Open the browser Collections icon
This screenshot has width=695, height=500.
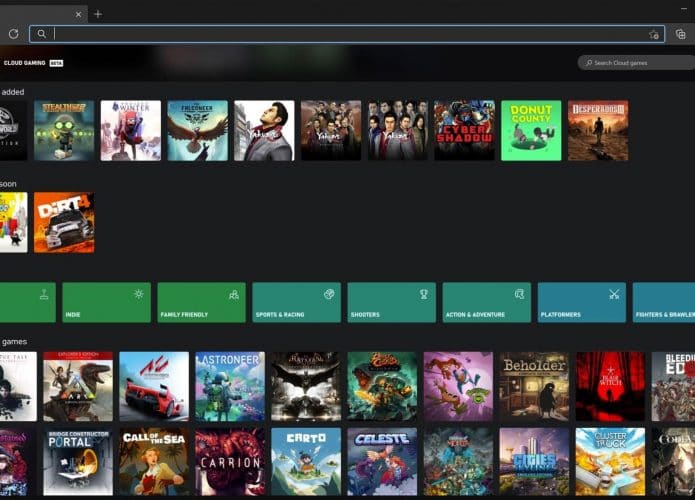(680, 34)
